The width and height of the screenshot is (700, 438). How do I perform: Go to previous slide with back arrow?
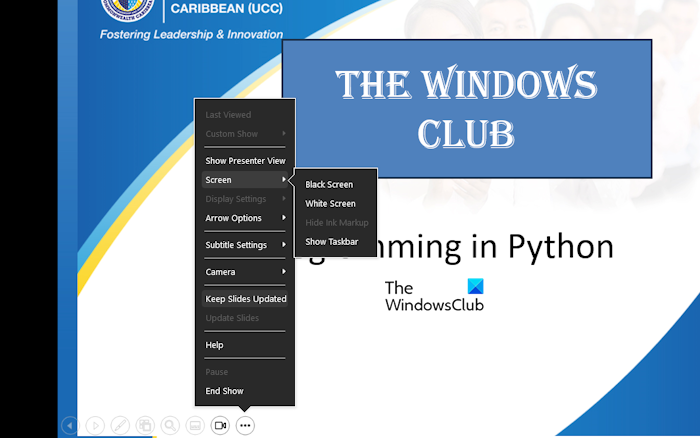(70, 425)
